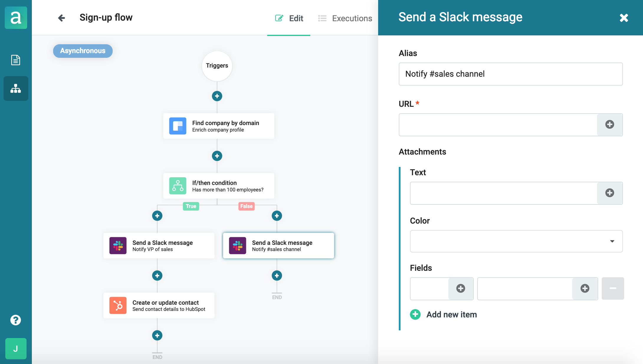Image resolution: width=643 pixels, height=364 pixels.
Task: Click the False branch label
Action: coord(247,206)
